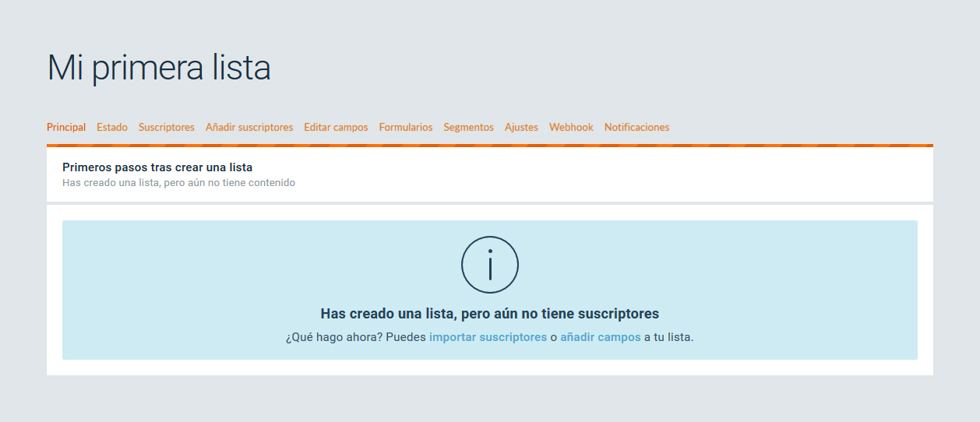Screen dimensions: 980x422
Task: Open the Principal tab
Action: click(x=66, y=127)
